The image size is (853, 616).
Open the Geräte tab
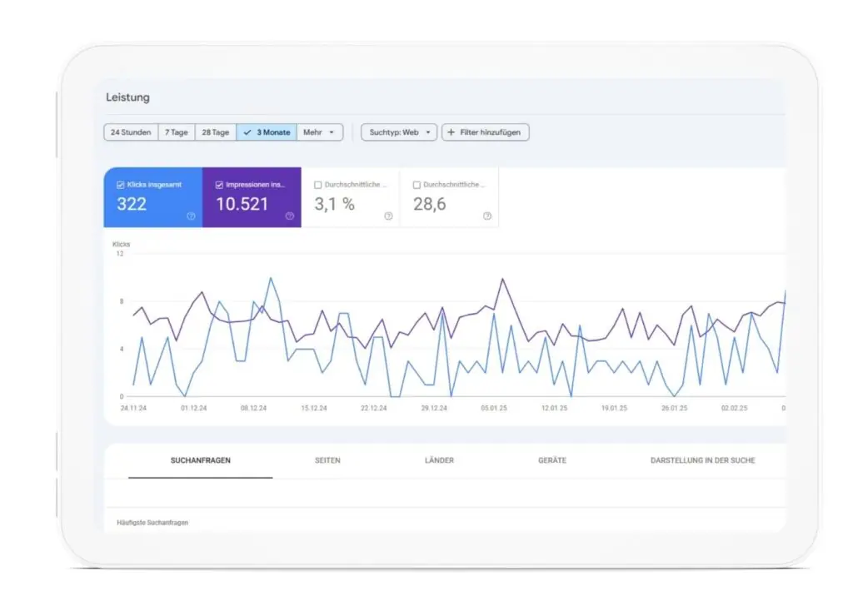[x=551, y=460]
